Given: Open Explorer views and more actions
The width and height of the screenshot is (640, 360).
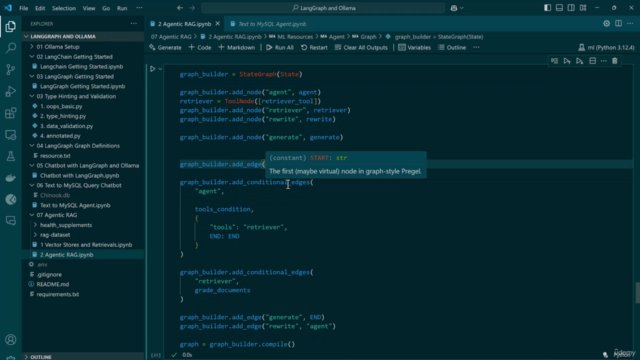Looking at the screenshot, I should point(134,24).
